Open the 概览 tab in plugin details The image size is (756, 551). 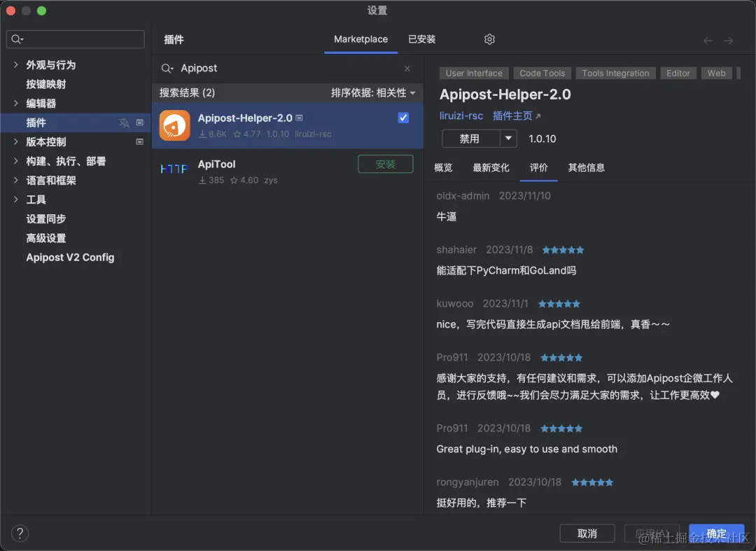(x=443, y=168)
